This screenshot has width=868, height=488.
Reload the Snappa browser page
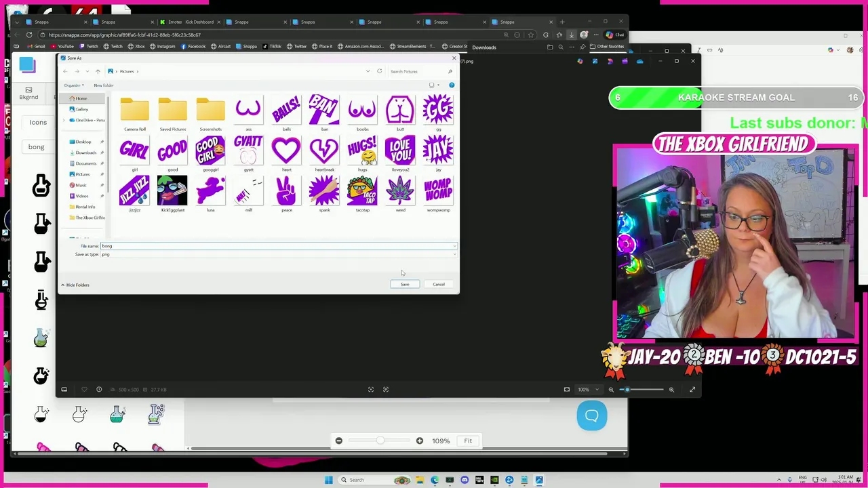click(x=29, y=35)
